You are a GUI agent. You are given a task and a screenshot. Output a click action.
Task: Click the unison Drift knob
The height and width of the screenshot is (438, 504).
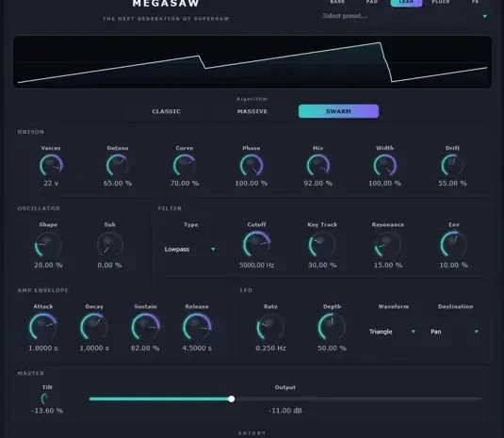click(x=452, y=166)
